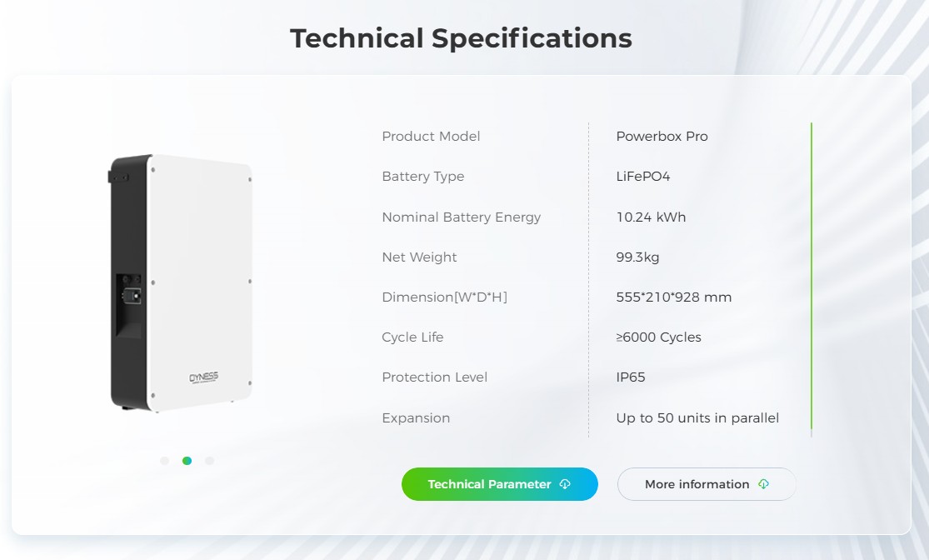929x560 pixels.
Task: Click the Net Weight 99.3kg value
Action: tap(638, 257)
